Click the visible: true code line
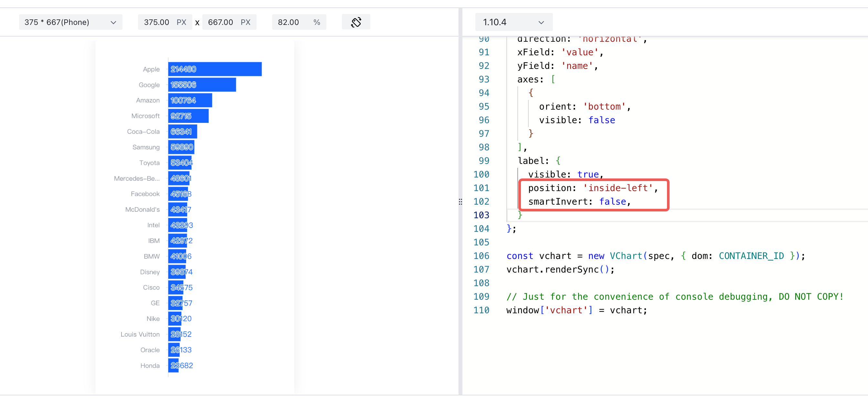868x408 pixels. [x=566, y=174]
